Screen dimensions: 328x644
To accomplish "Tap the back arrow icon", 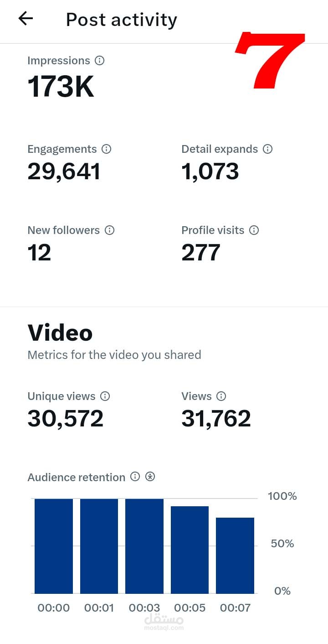I will coord(26,19).
